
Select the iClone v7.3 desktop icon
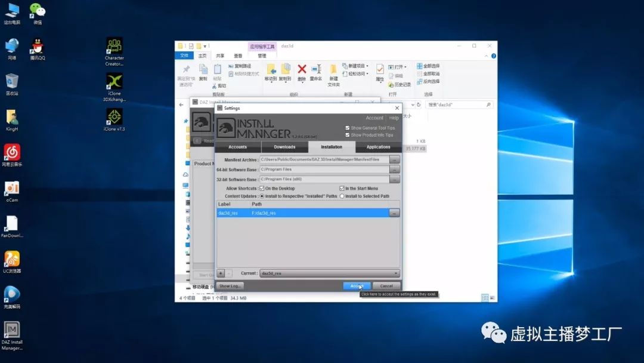pos(114,119)
